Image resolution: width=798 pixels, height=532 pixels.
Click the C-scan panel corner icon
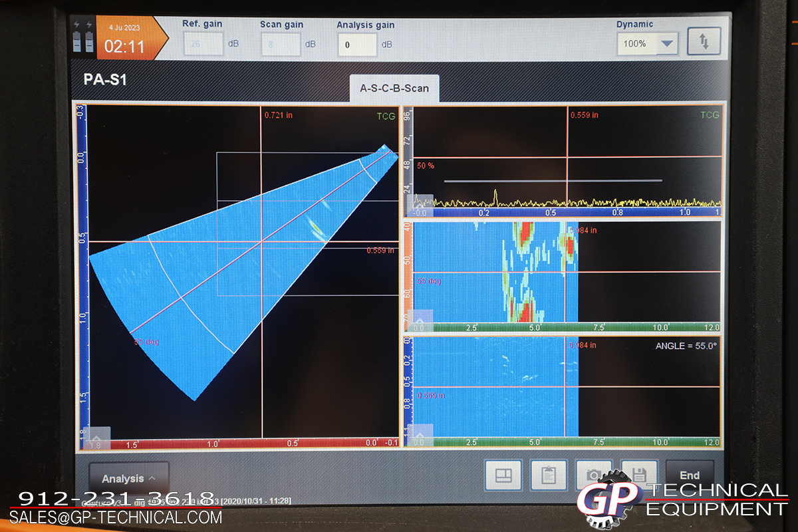click(423, 320)
